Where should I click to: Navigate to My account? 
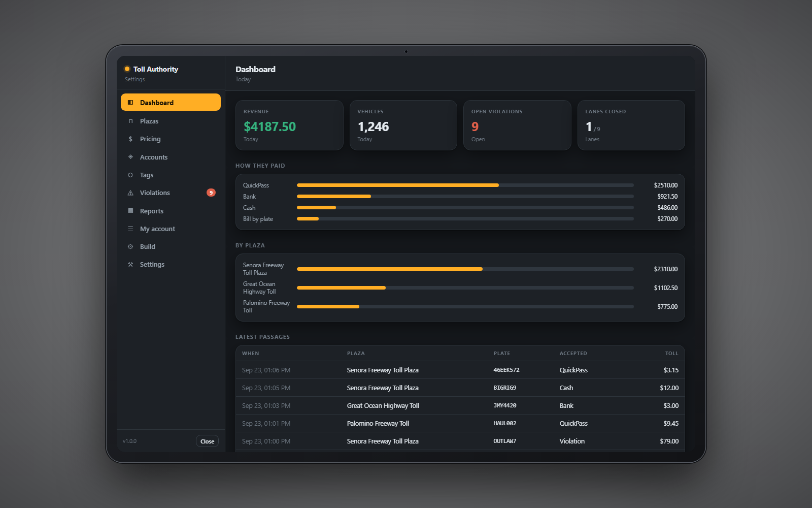click(x=171, y=229)
